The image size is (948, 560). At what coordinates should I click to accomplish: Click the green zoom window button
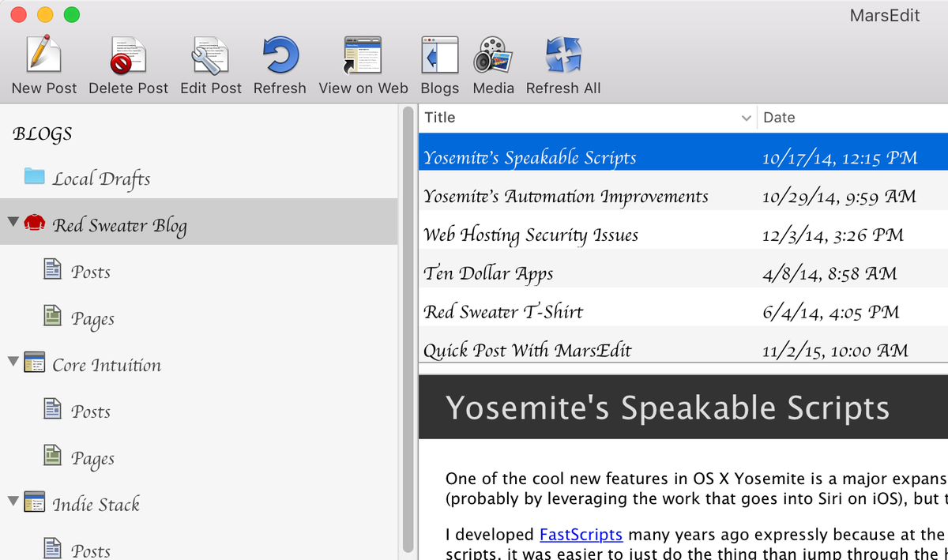(x=71, y=14)
